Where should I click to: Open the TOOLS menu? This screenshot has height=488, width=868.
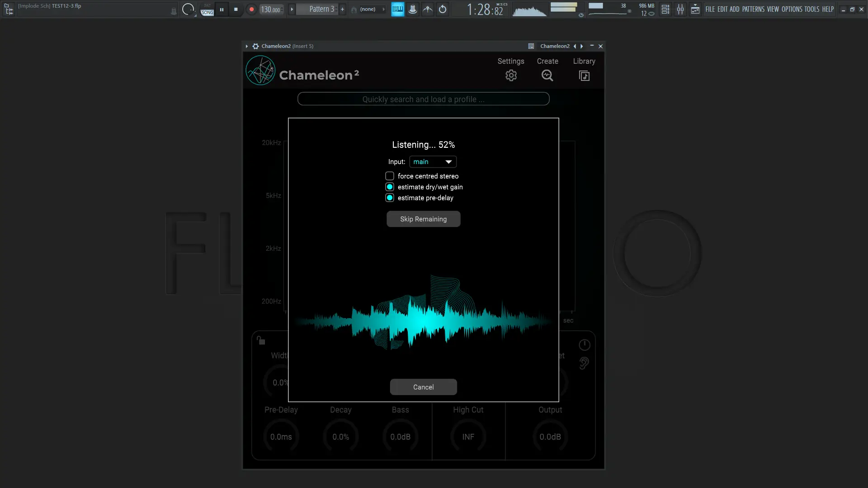tap(811, 9)
